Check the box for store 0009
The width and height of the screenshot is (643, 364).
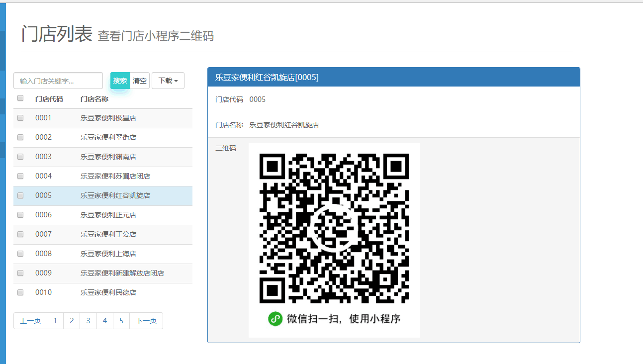pos(20,273)
